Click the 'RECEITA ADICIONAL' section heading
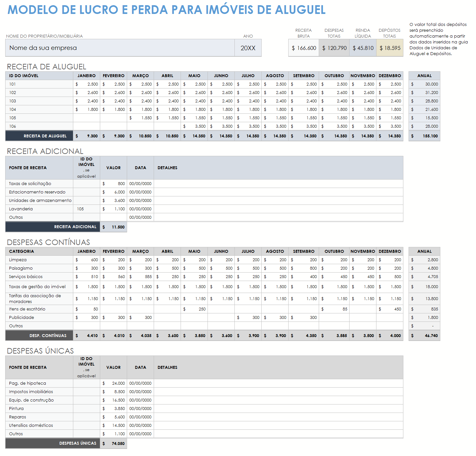476x456 pixels. pyautogui.click(x=45, y=151)
